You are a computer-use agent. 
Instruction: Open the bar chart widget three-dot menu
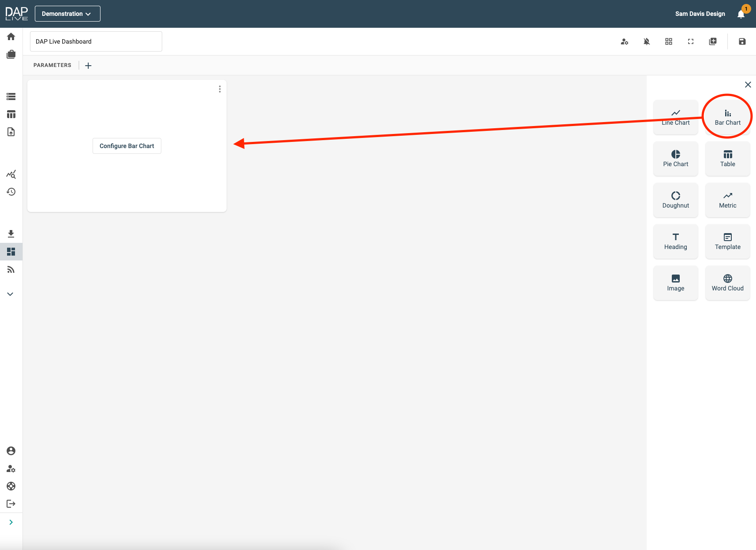click(220, 89)
